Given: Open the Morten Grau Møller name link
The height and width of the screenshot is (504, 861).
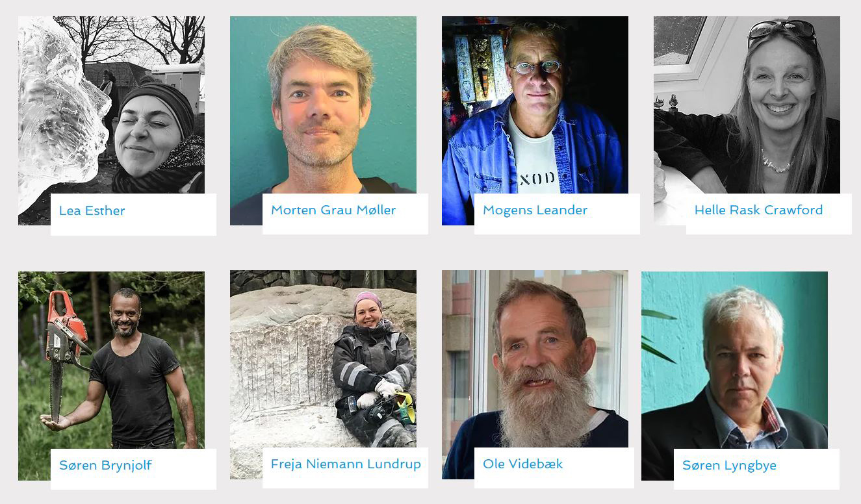Looking at the screenshot, I should point(333,210).
